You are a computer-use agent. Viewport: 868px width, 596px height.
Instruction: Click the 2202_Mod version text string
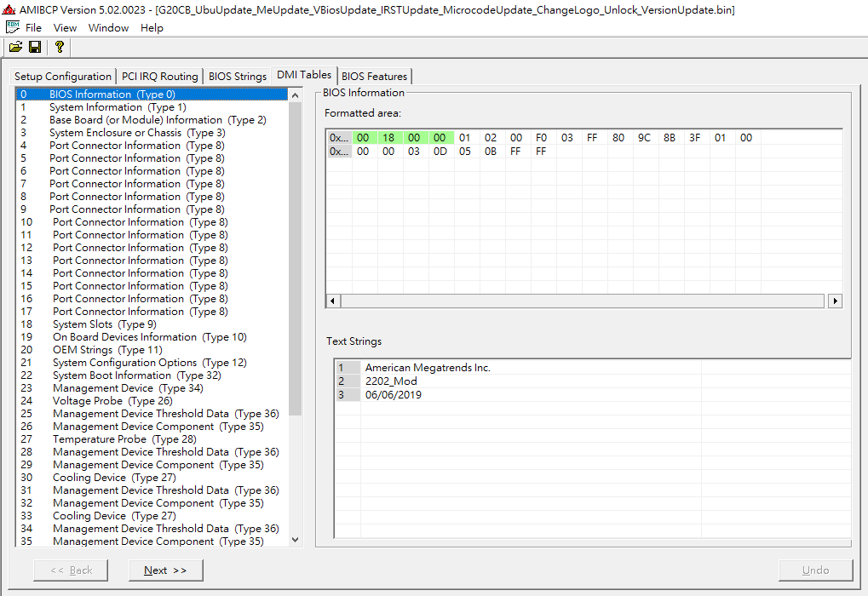coord(391,381)
